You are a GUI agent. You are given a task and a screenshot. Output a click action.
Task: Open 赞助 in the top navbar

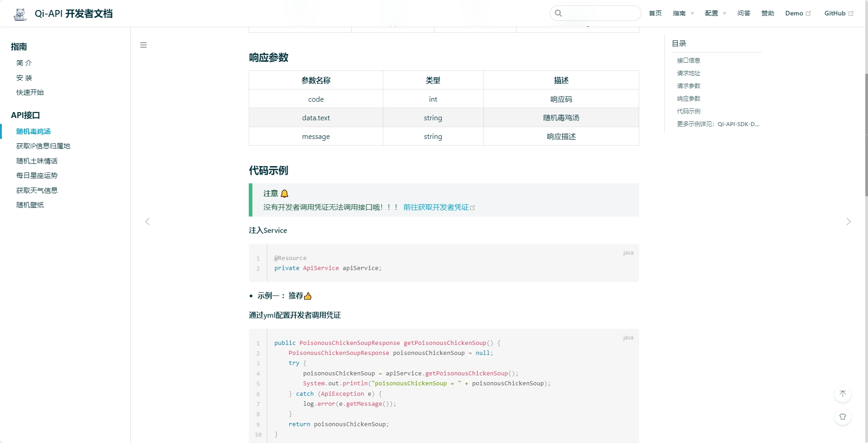768,13
